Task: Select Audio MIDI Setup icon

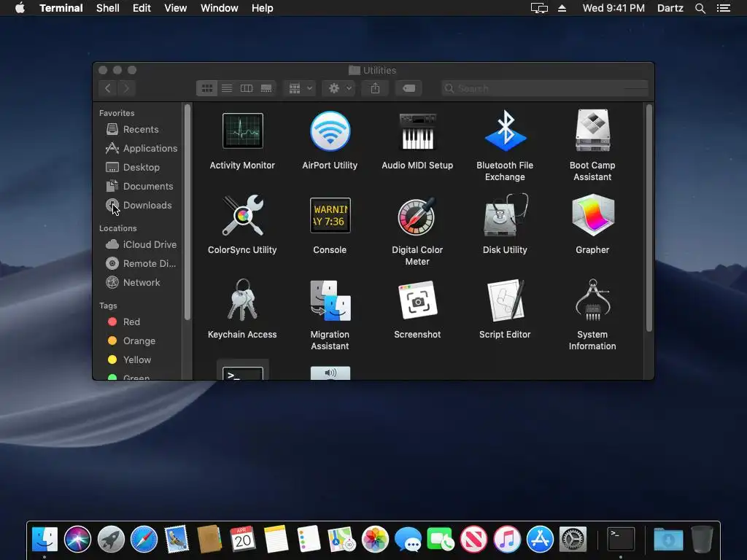Action: (x=417, y=132)
